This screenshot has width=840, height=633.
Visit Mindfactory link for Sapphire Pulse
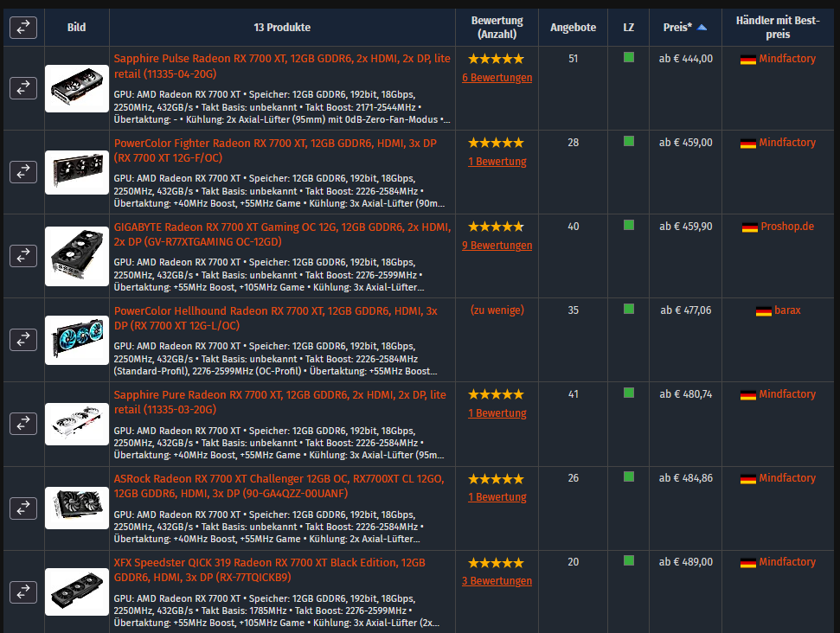pos(787,59)
